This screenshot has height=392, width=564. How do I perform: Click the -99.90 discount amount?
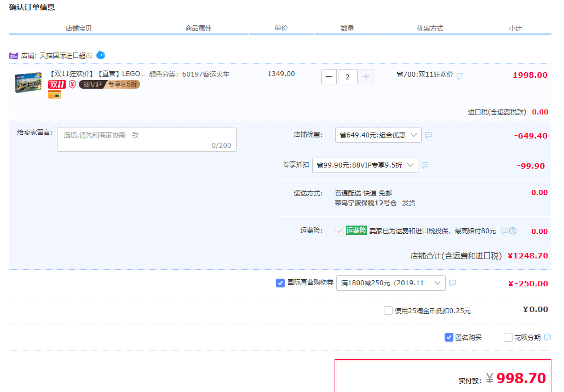coord(531,166)
